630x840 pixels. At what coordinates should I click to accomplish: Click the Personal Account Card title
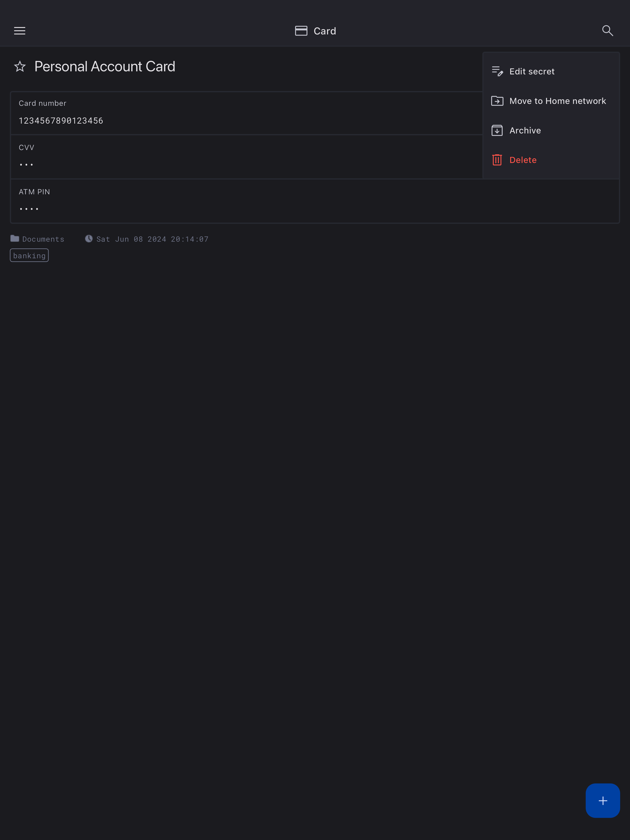click(x=105, y=67)
